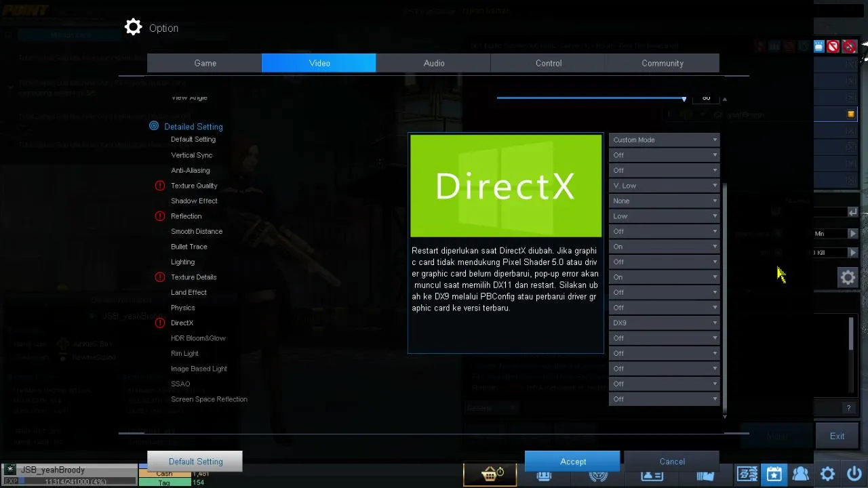Viewport: 868px width, 488px height.
Task: Open the Screen Space Reflection dropdown
Action: coord(664,399)
